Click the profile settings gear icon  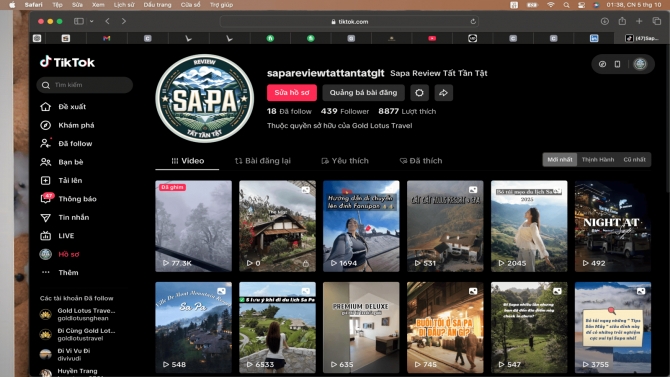419,93
